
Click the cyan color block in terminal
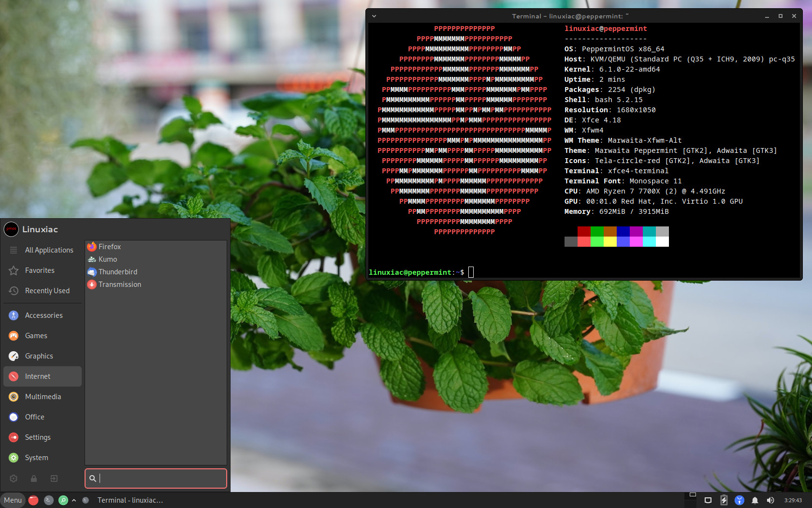point(649,241)
